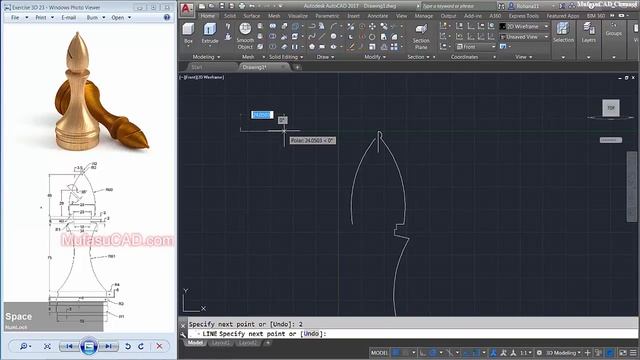Go to previous image in Photo Viewer

[x=69, y=346]
